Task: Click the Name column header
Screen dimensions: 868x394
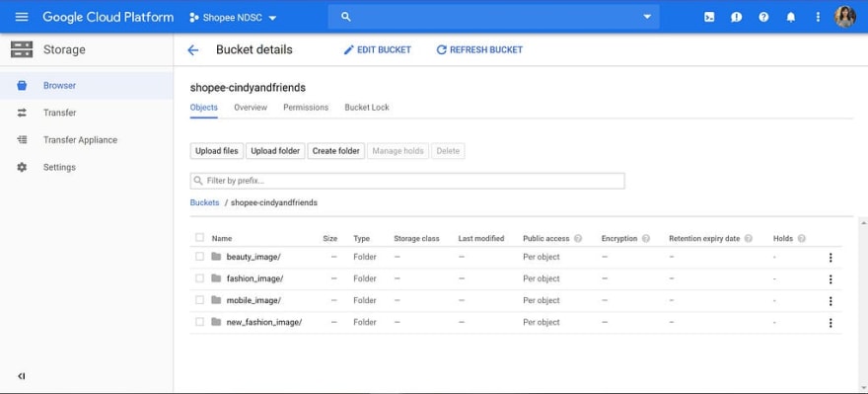Action: [221, 239]
